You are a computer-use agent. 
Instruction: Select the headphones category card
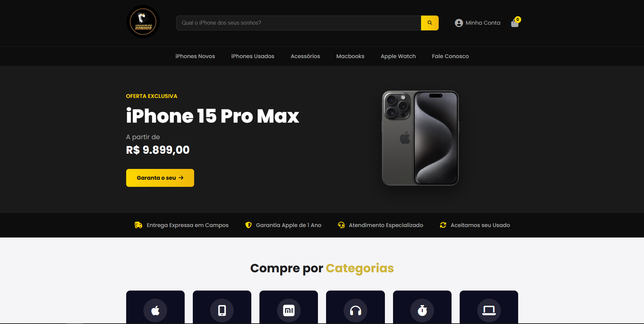355,307
